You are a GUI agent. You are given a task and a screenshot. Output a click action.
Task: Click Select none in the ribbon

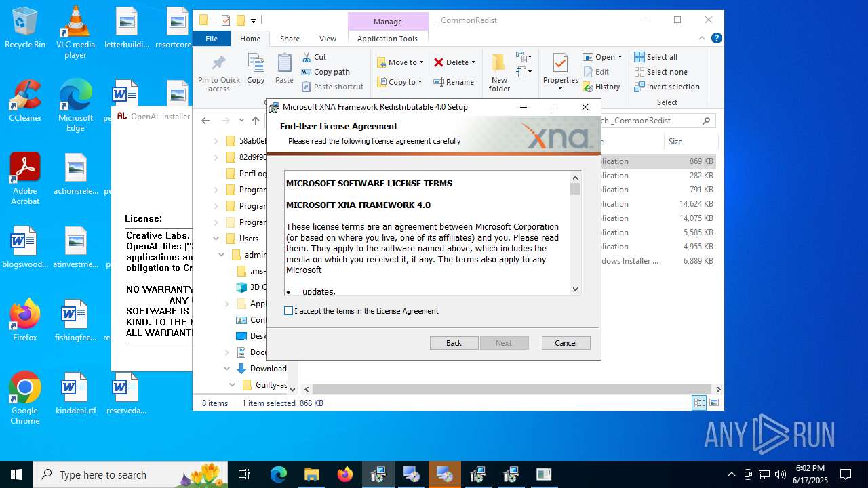(660, 72)
